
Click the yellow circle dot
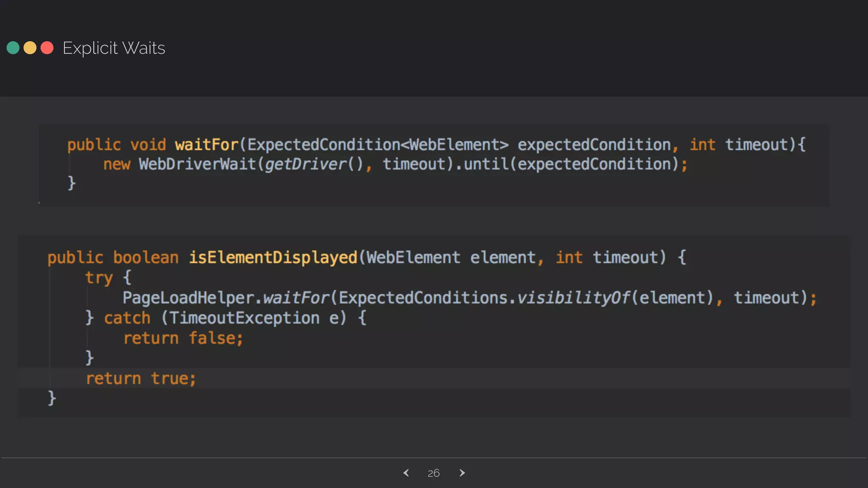(x=30, y=48)
